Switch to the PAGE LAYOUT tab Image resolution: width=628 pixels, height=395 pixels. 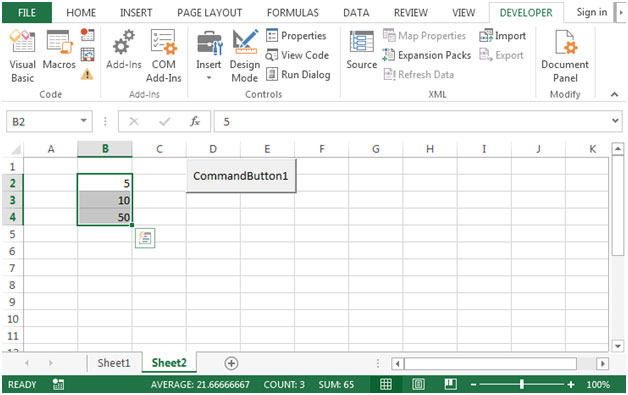[209, 13]
